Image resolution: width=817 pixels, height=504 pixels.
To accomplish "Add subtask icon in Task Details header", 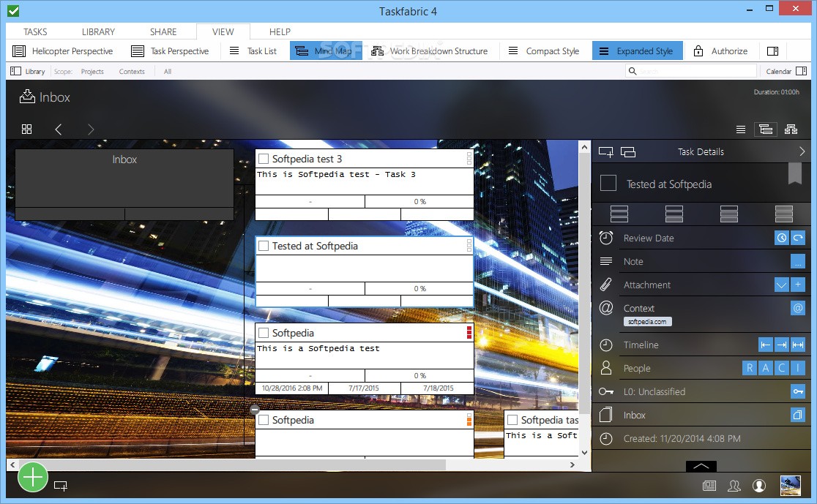I will 605,151.
